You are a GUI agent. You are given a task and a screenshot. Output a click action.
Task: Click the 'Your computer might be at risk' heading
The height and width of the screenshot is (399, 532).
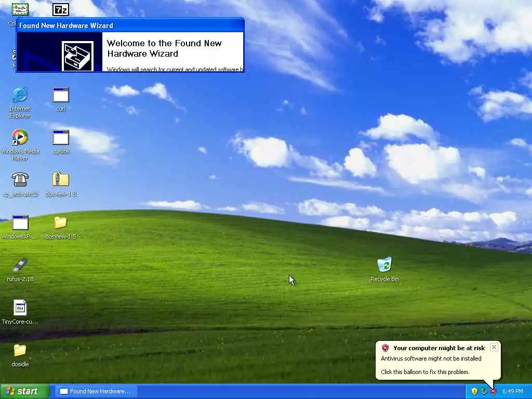click(x=439, y=348)
